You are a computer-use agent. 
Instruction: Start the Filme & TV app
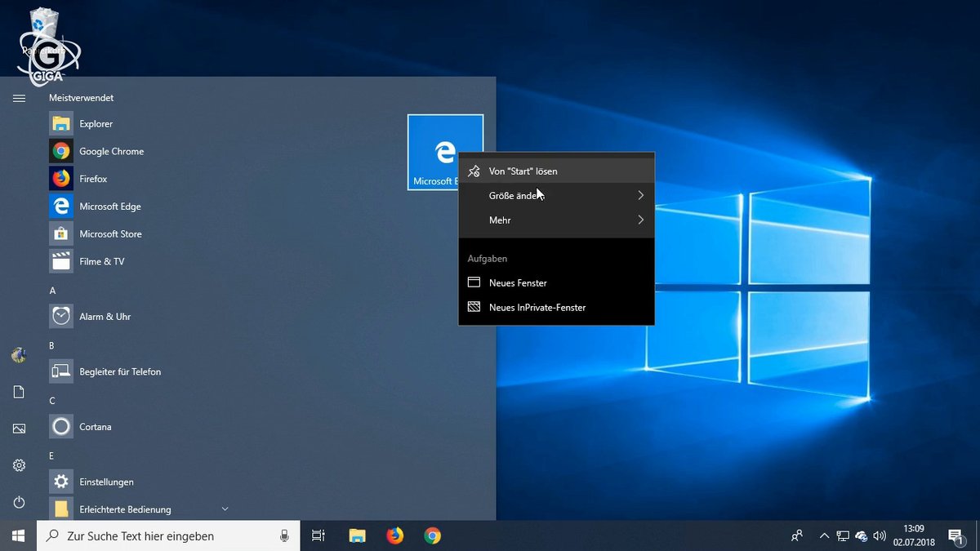point(103,261)
